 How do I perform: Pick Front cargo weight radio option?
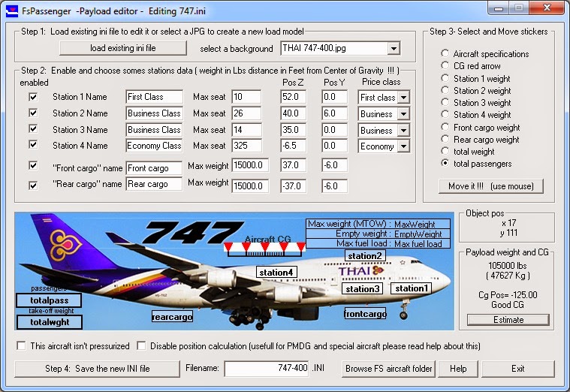pyautogui.click(x=445, y=127)
